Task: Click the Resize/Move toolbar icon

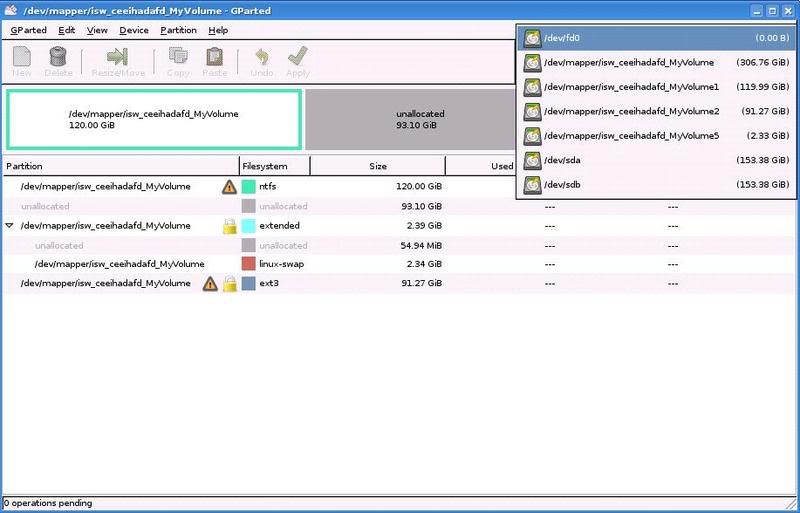Action: [x=117, y=57]
